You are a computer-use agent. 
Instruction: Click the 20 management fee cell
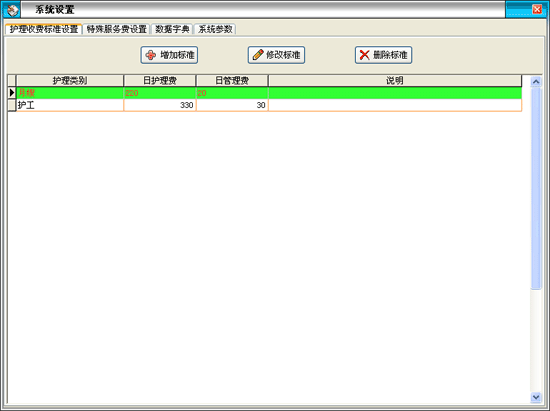pos(232,93)
